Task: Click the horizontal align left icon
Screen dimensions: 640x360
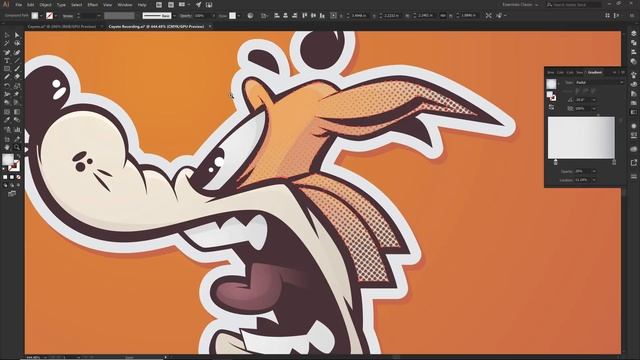Action: pos(277,16)
